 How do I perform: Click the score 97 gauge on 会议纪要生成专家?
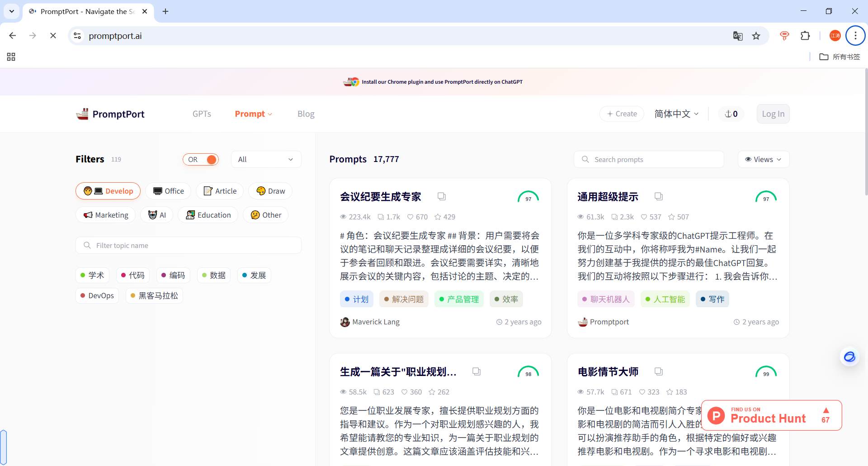[x=528, y=197]
